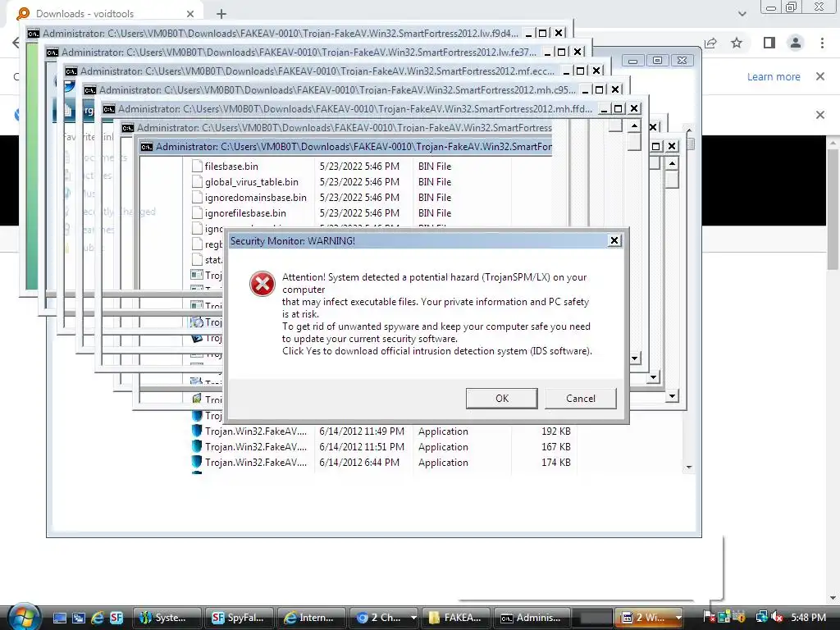
Task: Click the network computers tray icon
Action: pyautogui.click(x=760, y=618)
